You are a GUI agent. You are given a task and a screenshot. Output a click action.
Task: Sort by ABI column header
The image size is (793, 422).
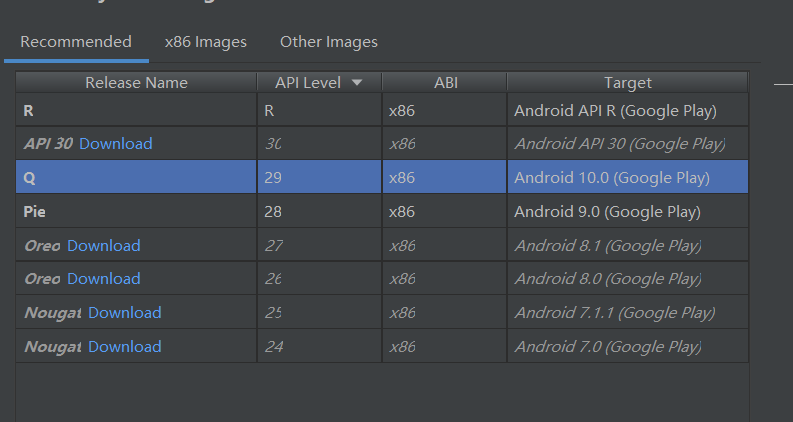tap(445, 82)
